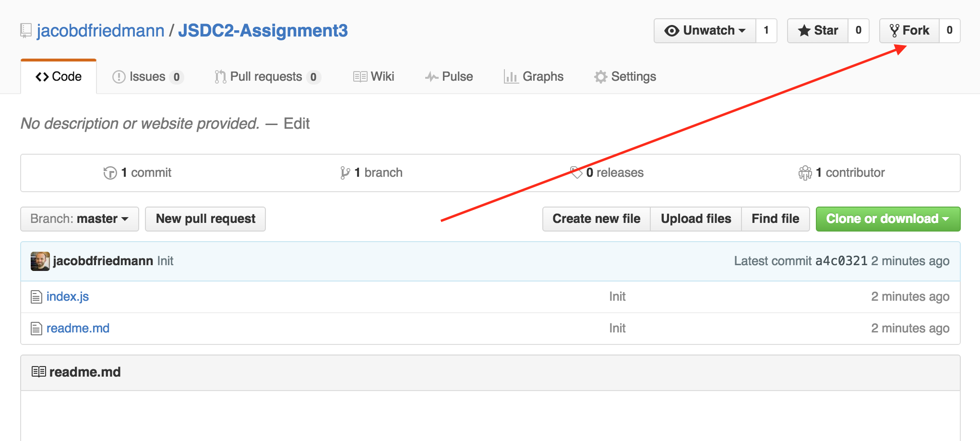Edit the repository description

(x=297, y=124)
